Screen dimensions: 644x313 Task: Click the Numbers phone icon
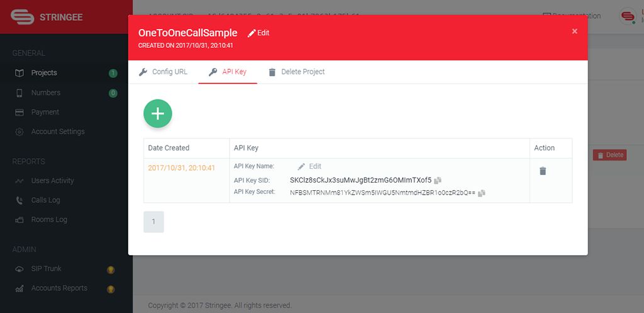(x=19, y=93)
